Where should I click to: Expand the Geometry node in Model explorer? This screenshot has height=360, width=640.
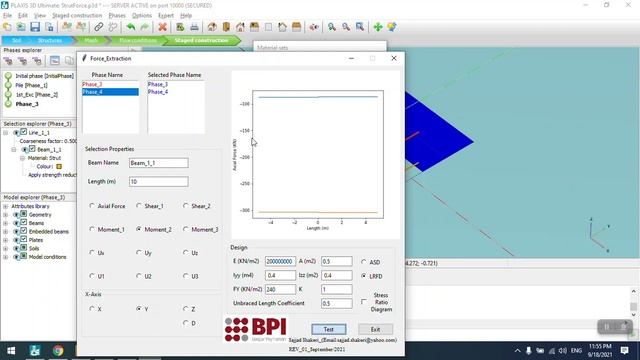[5, 215]
